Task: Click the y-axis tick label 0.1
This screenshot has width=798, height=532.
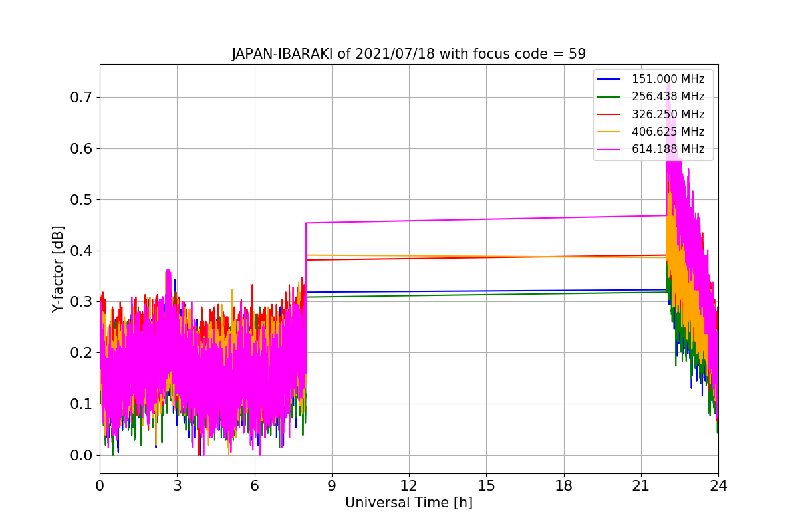Action: 80,404
